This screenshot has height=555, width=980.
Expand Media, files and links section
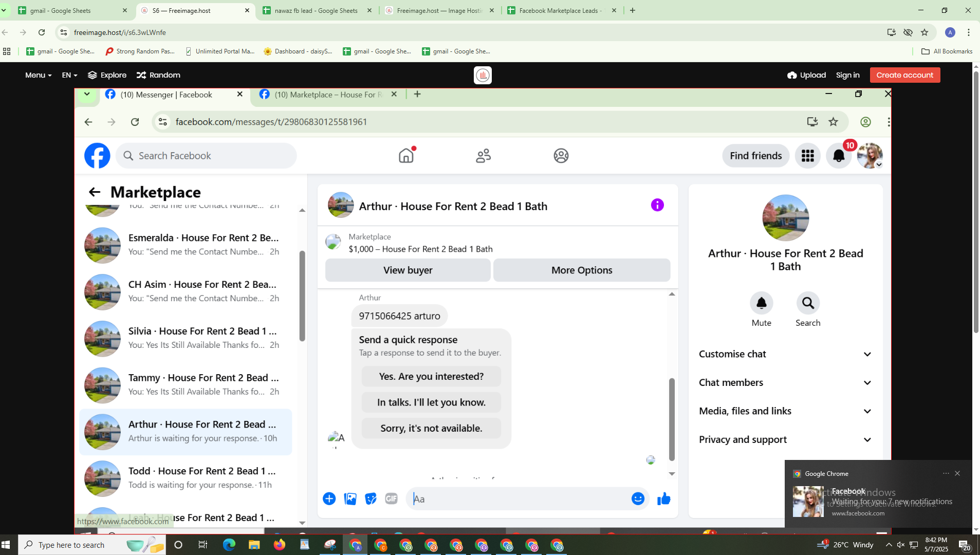(x=785, y=411)
